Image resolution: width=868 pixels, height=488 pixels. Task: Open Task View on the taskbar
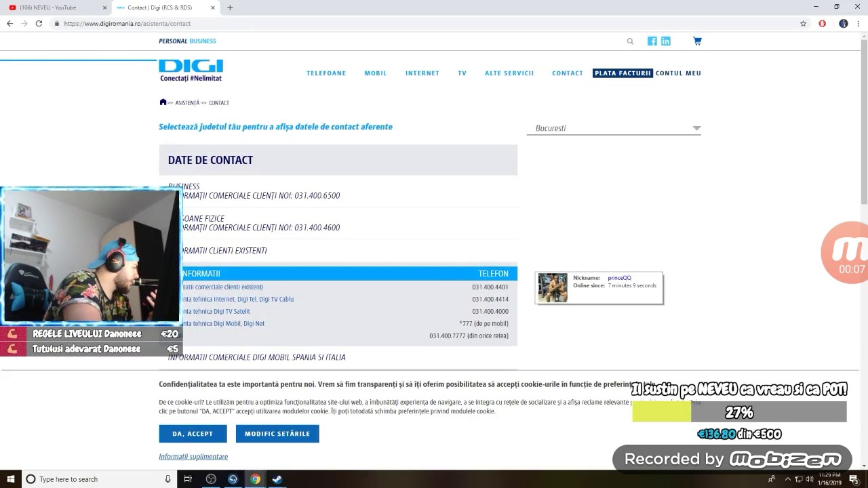[189, 479]
